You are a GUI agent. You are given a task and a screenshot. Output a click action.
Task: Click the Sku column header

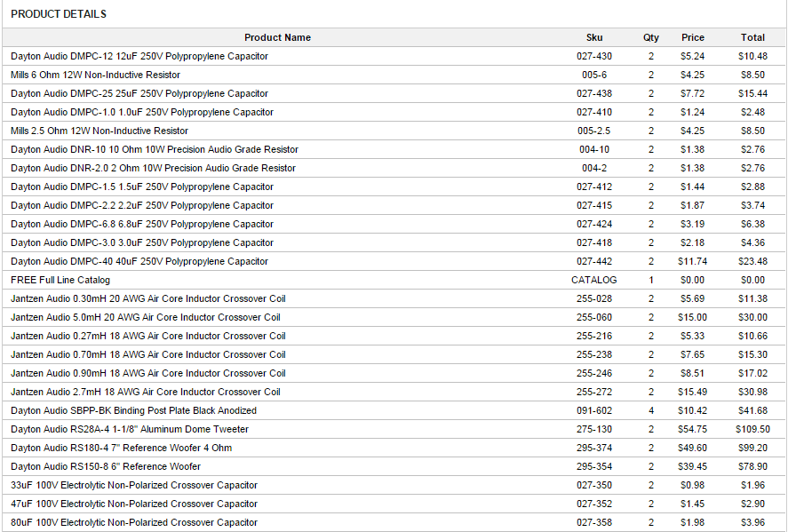(x=594, y=37)
